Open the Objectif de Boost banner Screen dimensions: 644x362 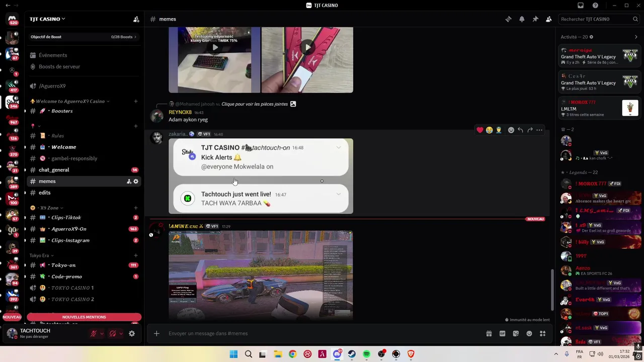[x=84, y=37]
